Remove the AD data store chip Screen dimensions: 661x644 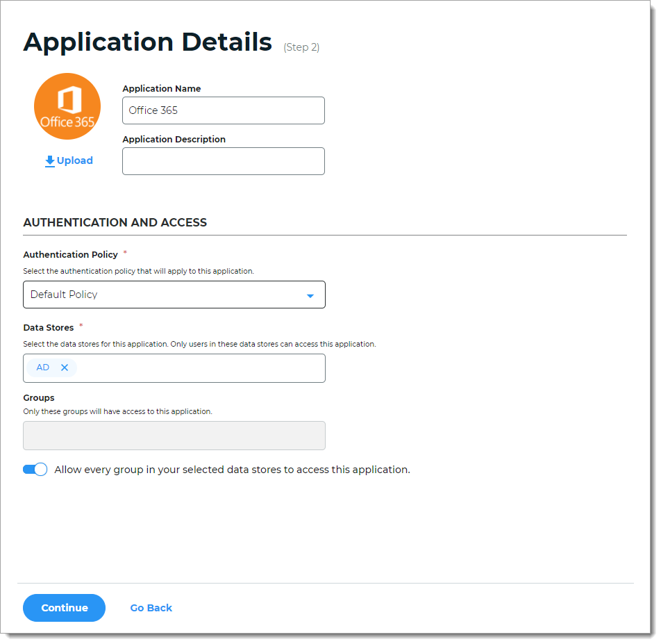click(x=64, y=368)
